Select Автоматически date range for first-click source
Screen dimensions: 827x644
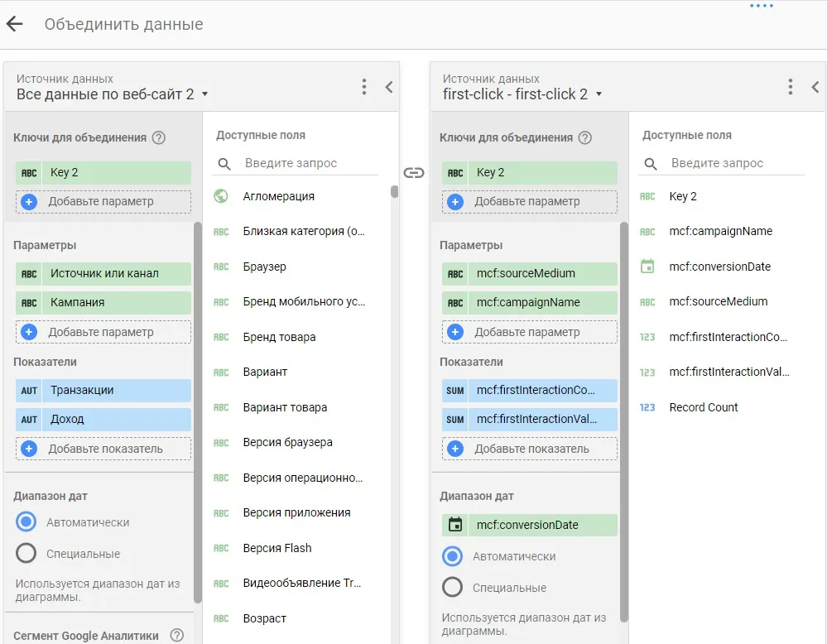452,556
